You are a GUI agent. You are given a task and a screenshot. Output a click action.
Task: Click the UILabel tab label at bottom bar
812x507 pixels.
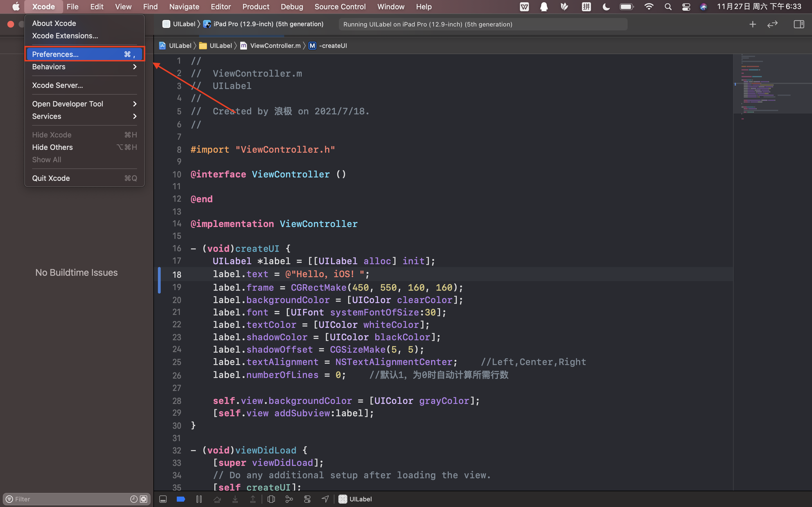[361, 499]
